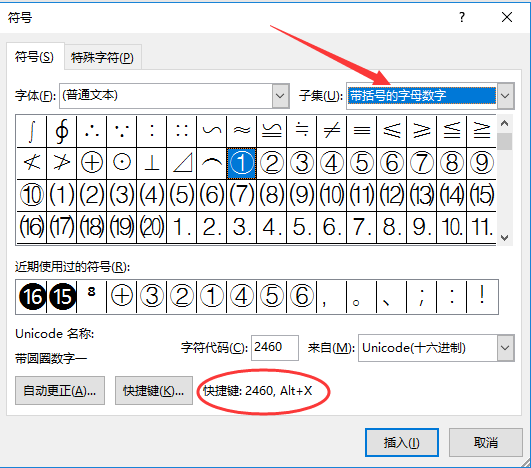
Task: Select the parenthesized (15) symbol
Action: pos(481,195)
